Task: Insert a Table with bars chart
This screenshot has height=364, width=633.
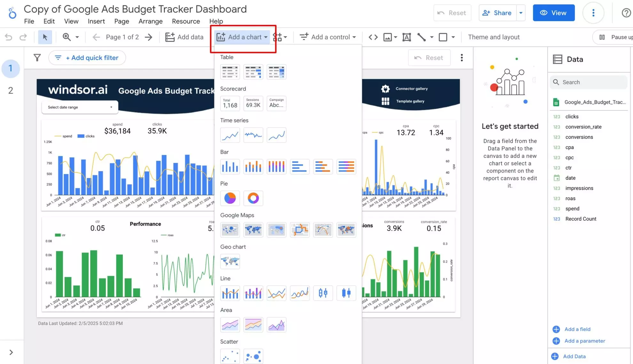Action: [253, 72]
